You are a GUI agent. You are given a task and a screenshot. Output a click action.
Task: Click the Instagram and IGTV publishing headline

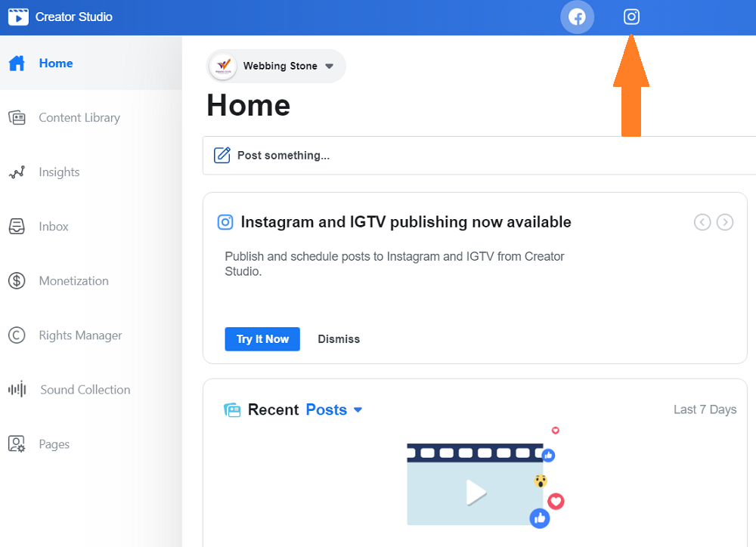tap(406, 222)
